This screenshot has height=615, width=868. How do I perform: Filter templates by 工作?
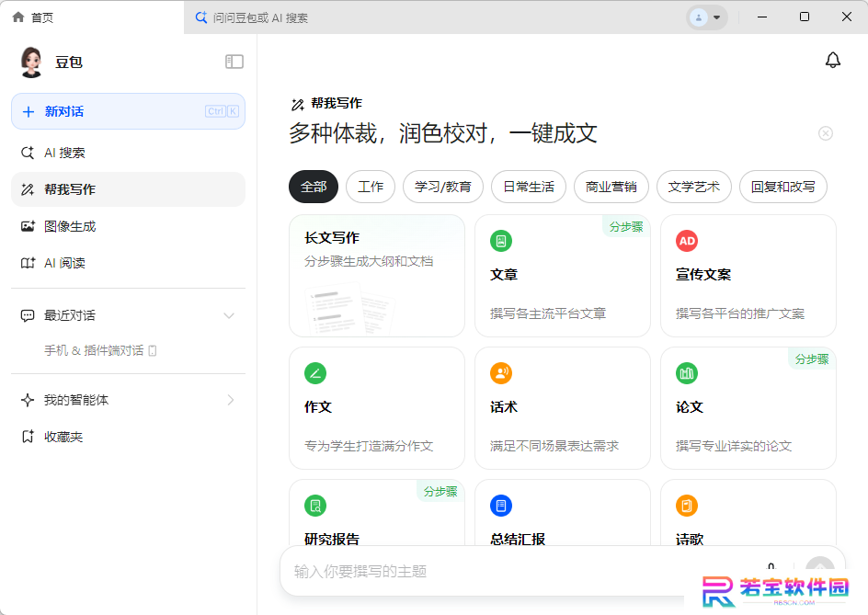(371, 187)
